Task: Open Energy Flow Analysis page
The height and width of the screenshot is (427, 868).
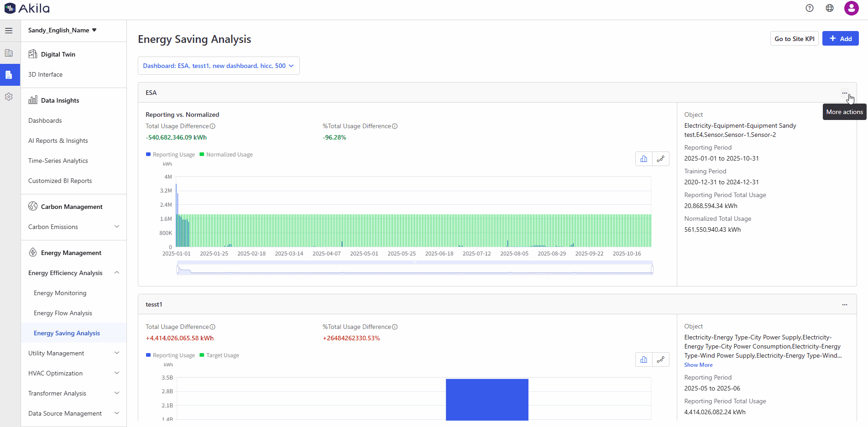Action: click(63, 313)
